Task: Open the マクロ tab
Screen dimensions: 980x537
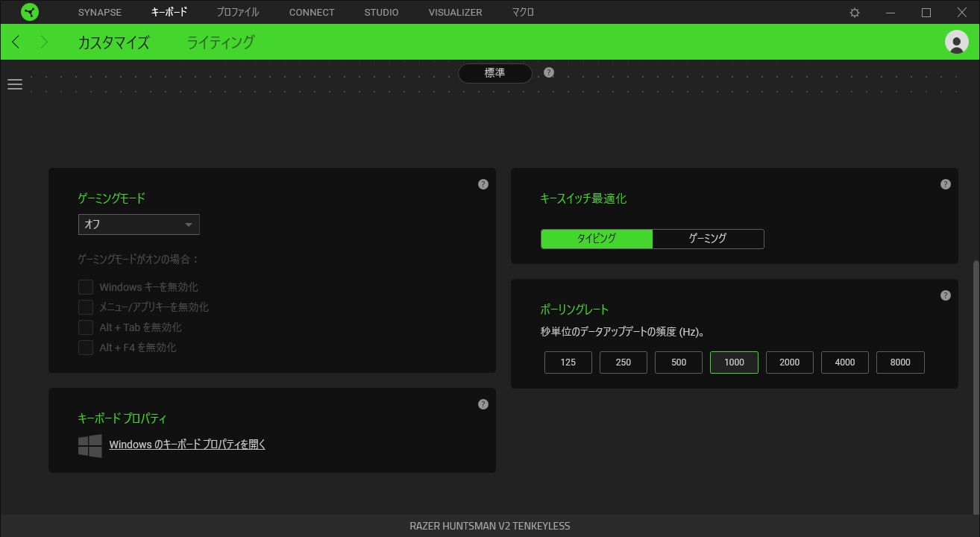Action: click(523, 13)
